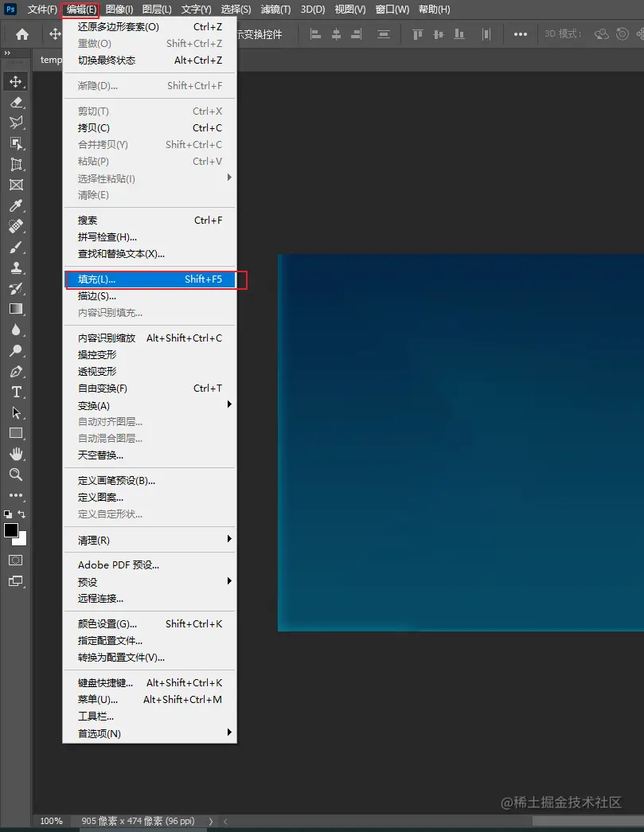Screen dimensions: 644x832
Task: Select the Object Selection tool
Action: pyautogui.click(x=16, y=143)
